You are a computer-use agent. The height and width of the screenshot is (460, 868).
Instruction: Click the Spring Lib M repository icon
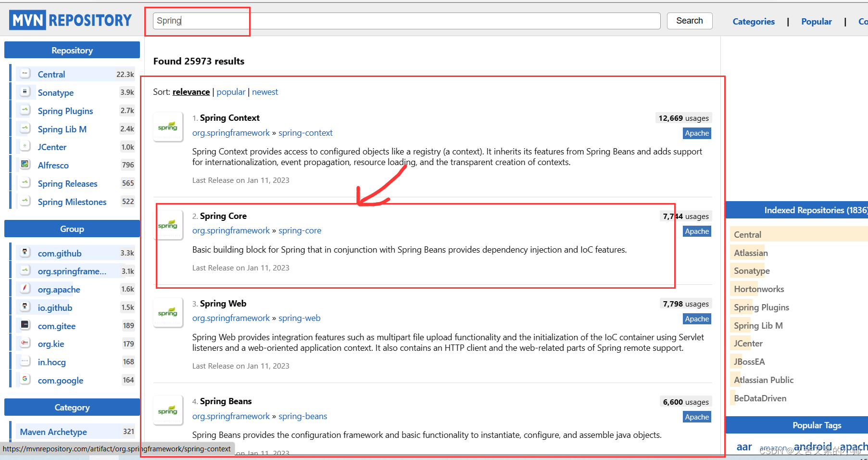(25, 128)
